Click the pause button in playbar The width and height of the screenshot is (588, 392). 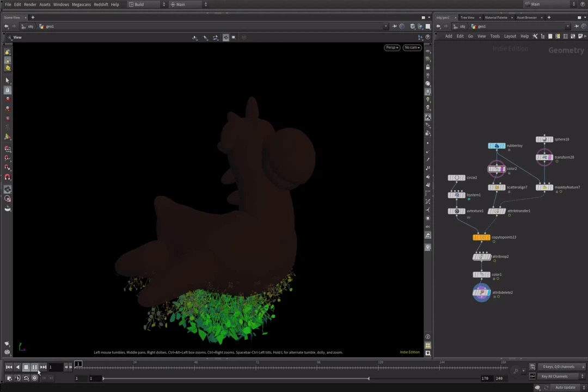pos(34,367)
